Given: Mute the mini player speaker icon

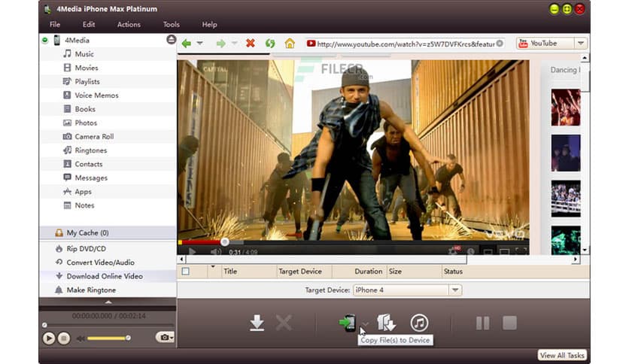Looking at the screenshot, I should 81,338.
